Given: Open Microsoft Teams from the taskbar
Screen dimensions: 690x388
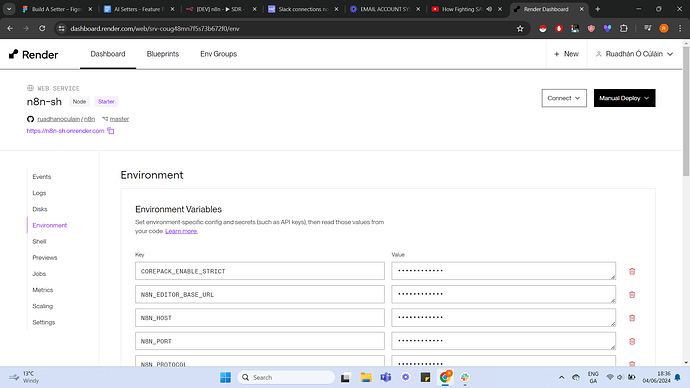Looking at the screenshot, I should click(385, 377).
